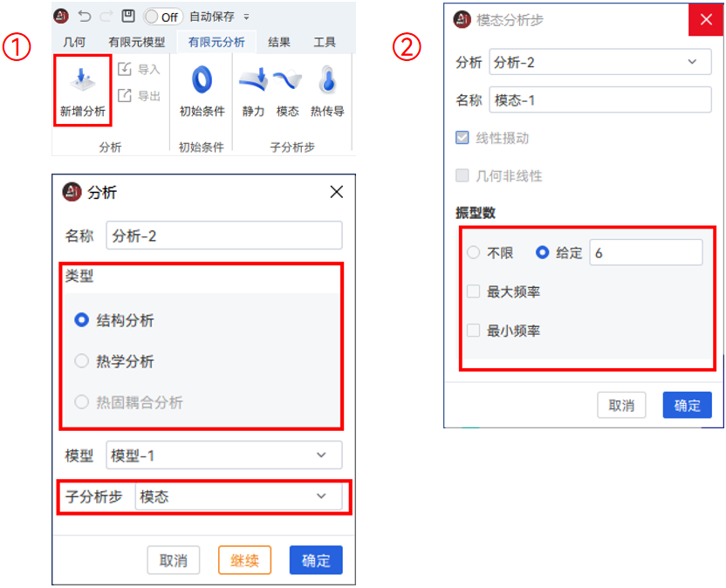The image size is (726, 588).
Task: Select the 导入 (Import) icon
Action: tap(140, 68)
